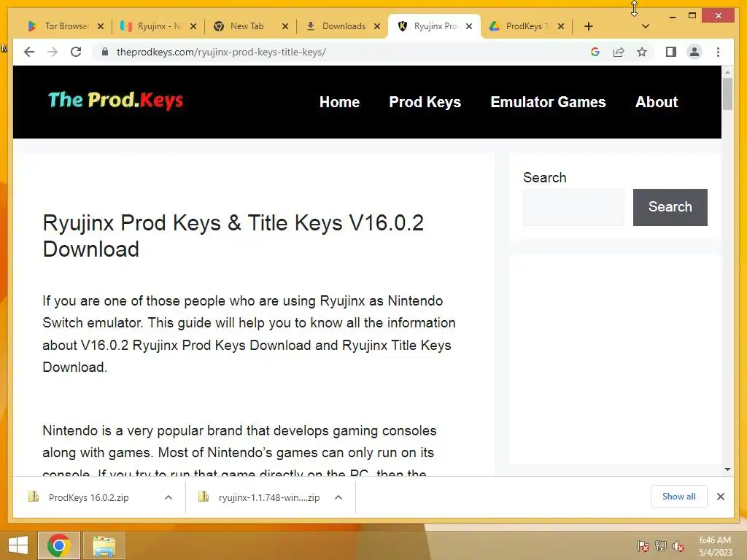This screenshot has width=747, height=560.
Task: Click the page title heading text
Action: pos(233,236)
